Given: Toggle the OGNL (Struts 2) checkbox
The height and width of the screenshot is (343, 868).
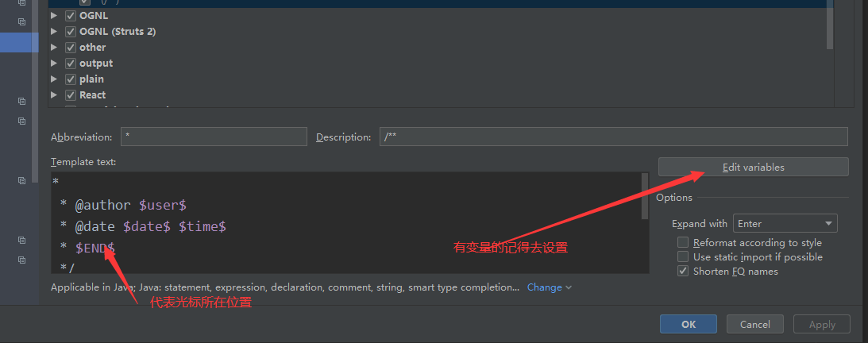Looking at the screenshot, I should point(71,32).
